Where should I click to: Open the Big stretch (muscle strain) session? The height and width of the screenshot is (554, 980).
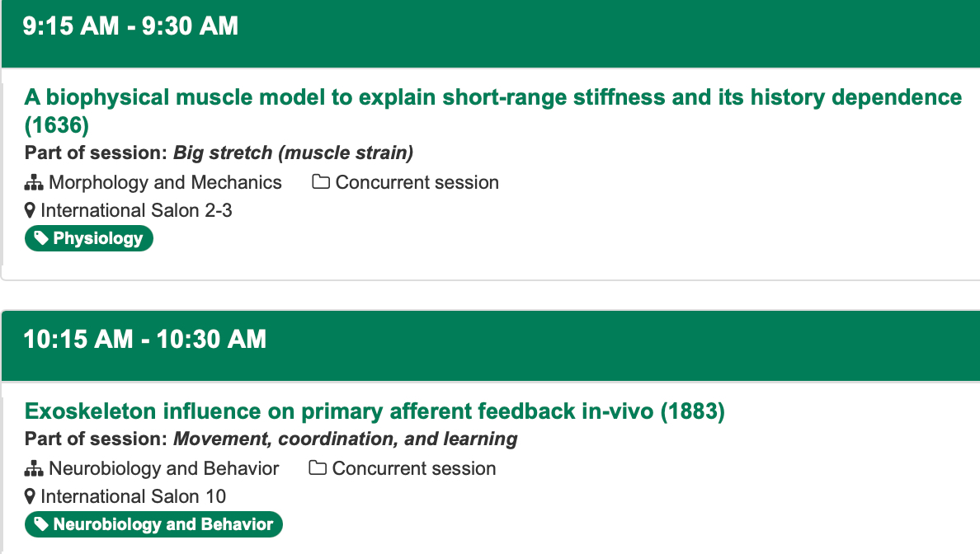pos(293,153)
